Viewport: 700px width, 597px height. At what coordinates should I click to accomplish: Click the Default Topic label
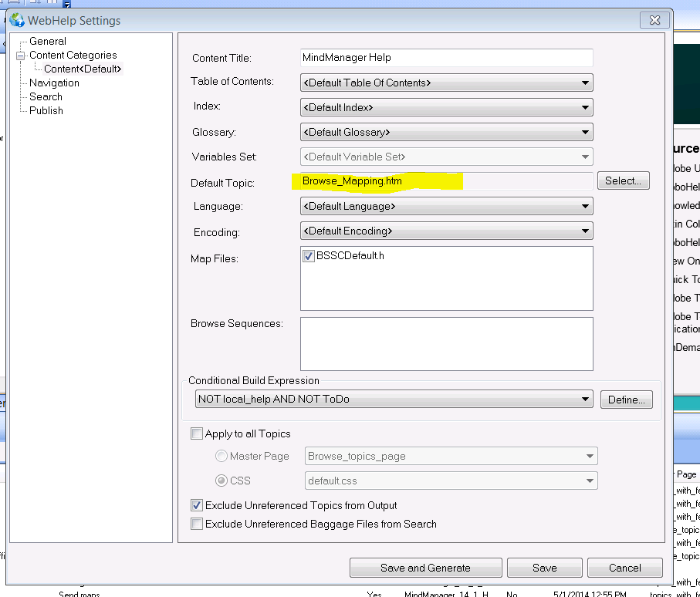[x=222, y=183]
